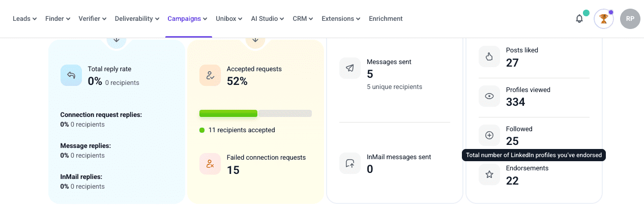Click the Profiles viewed eye icon
The image size is (644, 210).
coord(489,96)
